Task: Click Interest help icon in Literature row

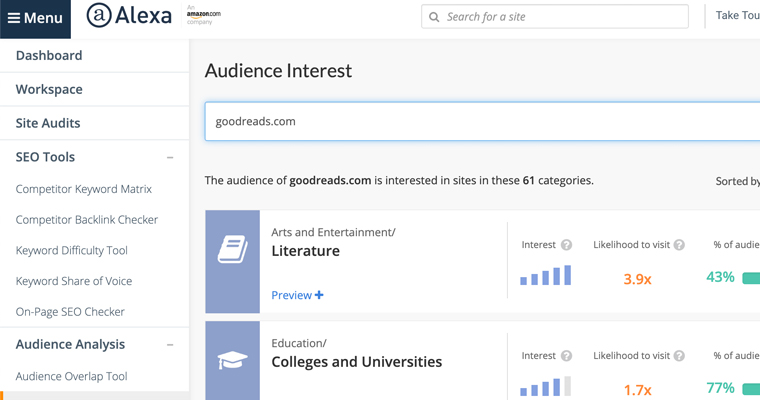Action: pos(566,245)
